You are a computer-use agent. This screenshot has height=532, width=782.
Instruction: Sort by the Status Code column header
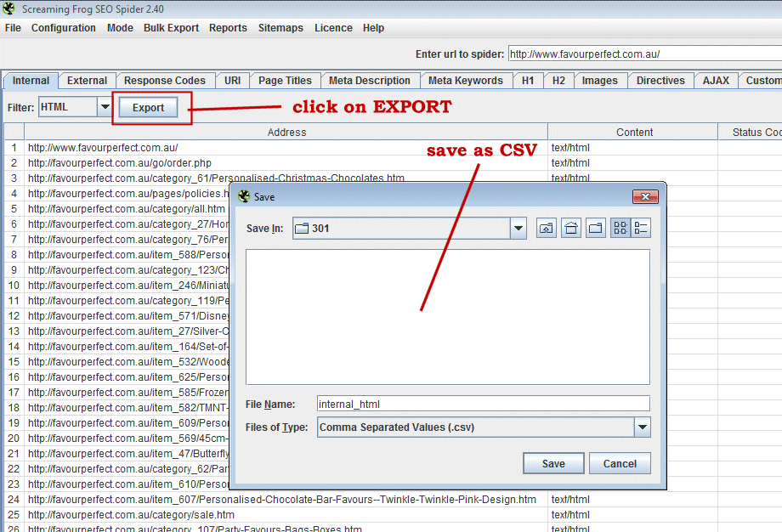point(751,132)
